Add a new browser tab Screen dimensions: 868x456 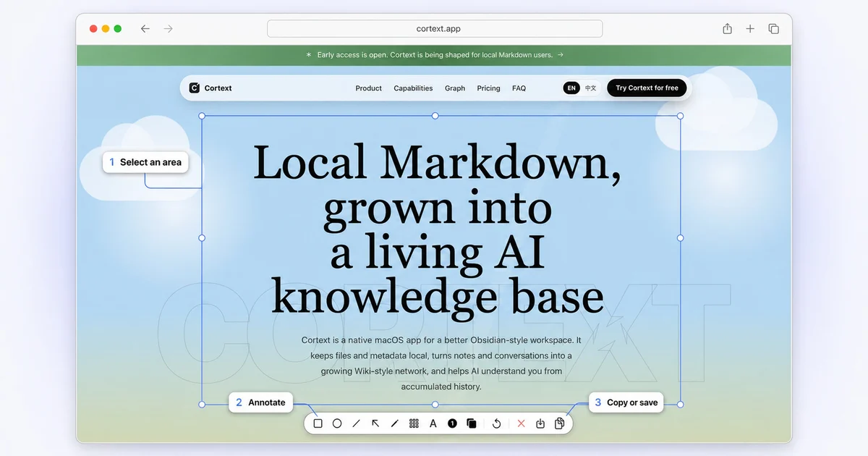coord(750,29)
